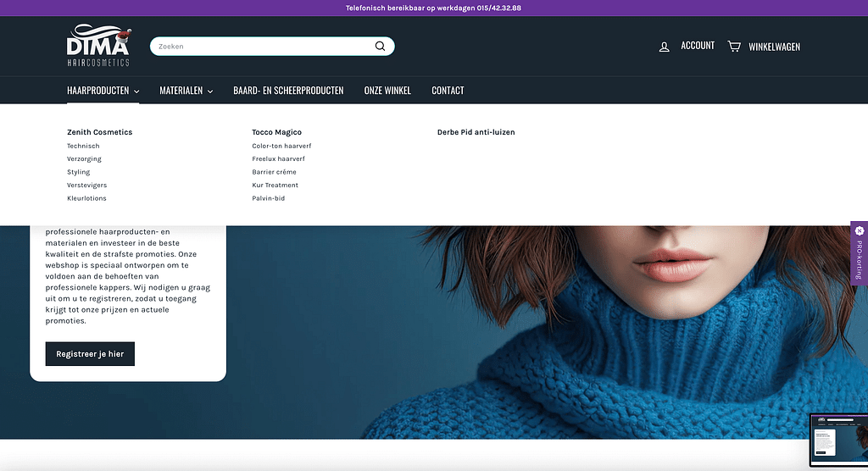Screen dimensions: 868x471
Task: Choose Kleurlotions under Zenith Cosmetics
Action: 86,198
